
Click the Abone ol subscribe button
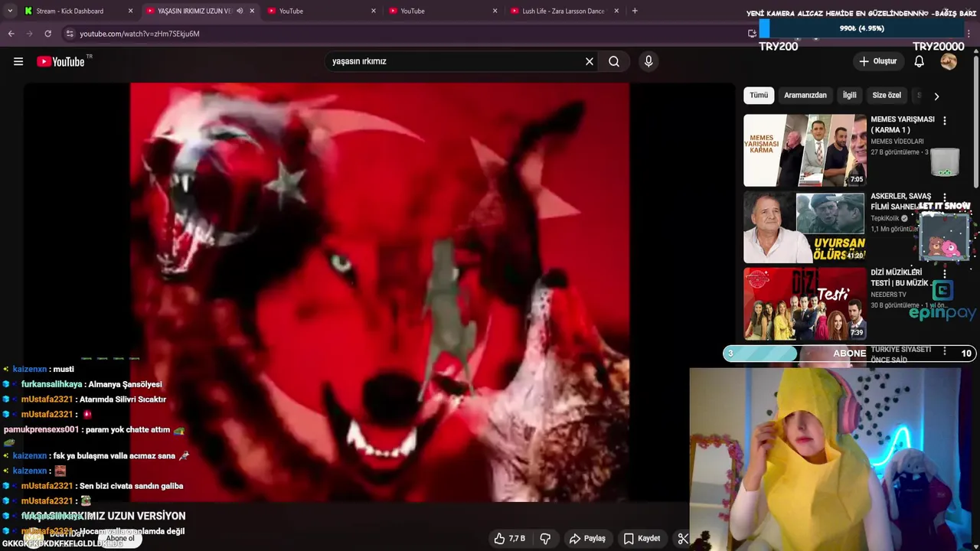pyautogui.click(x=120, y=539)
